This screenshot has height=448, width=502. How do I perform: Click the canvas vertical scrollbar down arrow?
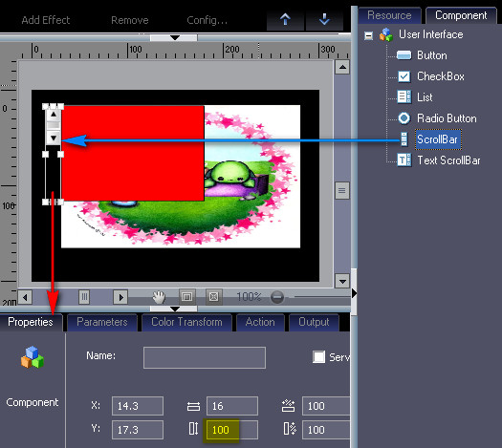342,281
